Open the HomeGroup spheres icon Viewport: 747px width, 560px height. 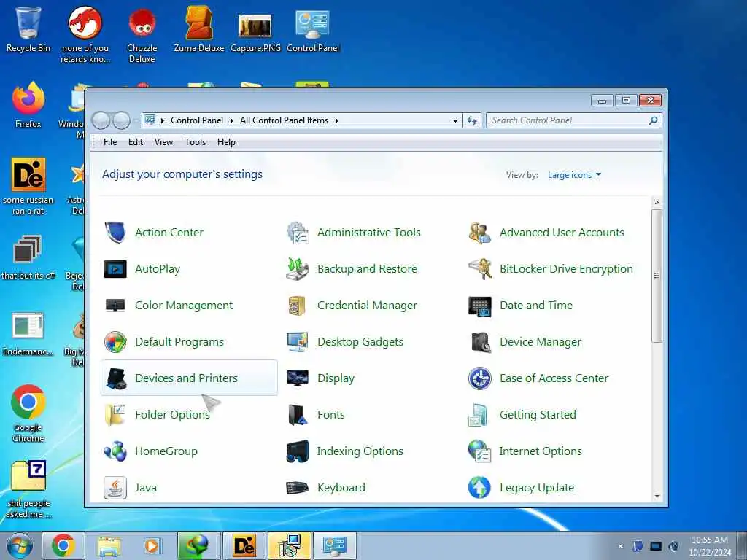click(x=115, y=451)
